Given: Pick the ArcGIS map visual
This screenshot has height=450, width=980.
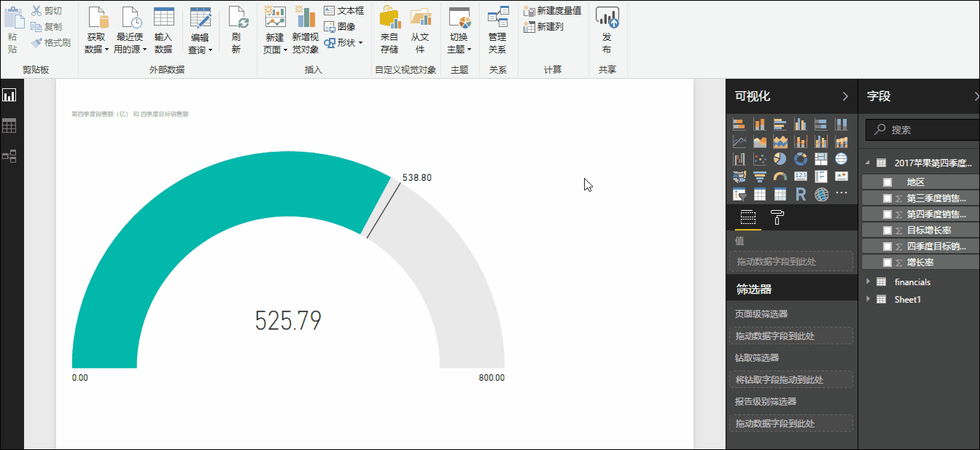Looking at the screenshot, I should click(x=821, y=194).
